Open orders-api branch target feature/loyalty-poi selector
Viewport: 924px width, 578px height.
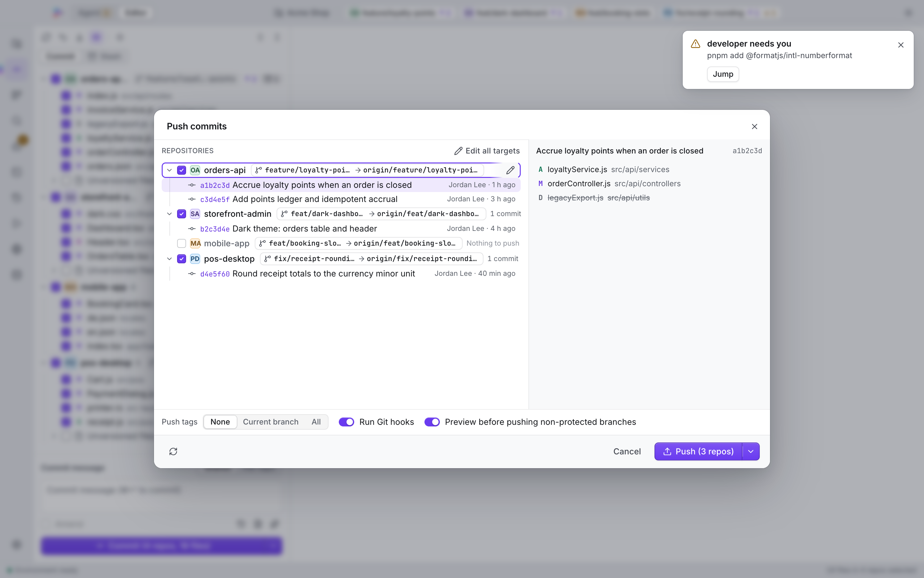coord(367,170)
